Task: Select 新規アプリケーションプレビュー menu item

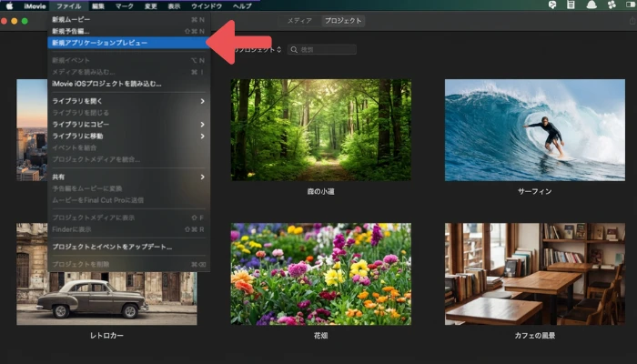Action: click(x=100, y=43)
